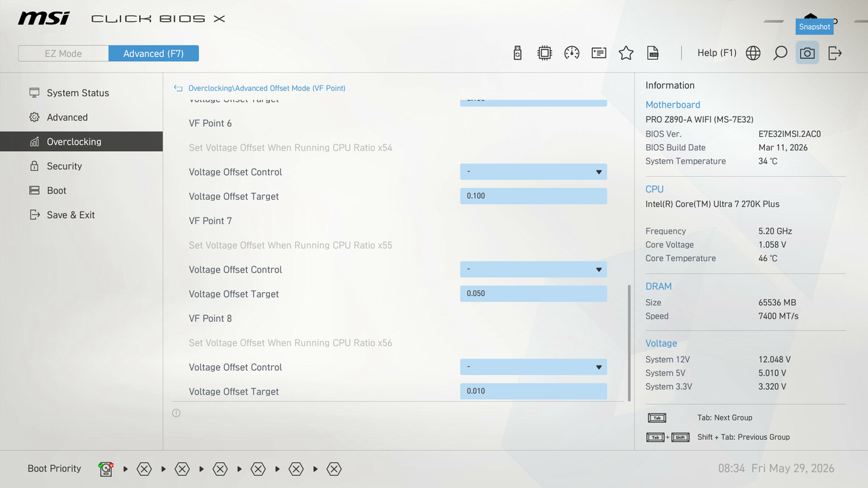Click the info circle icon below the settings
The width and height of the screenshot is (868, 488).
tap(176, 413)
